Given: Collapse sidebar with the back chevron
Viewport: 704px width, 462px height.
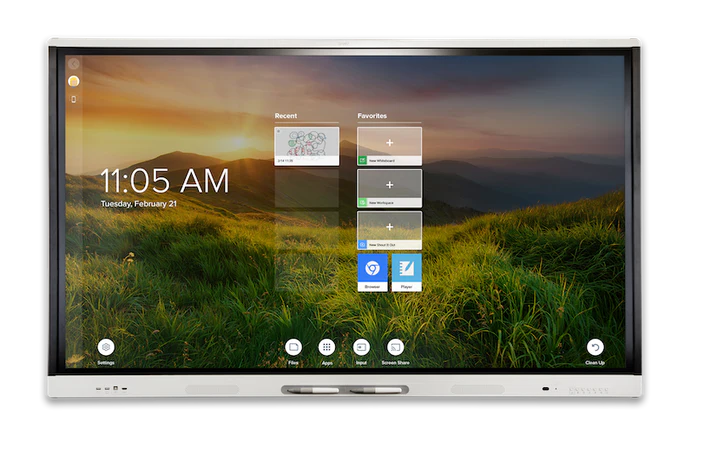Looking at the screenshot, I should click(x=74, y=64).
